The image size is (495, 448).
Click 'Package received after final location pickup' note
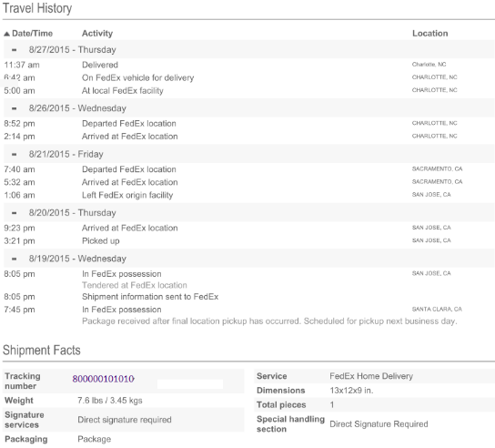point(269,321)
